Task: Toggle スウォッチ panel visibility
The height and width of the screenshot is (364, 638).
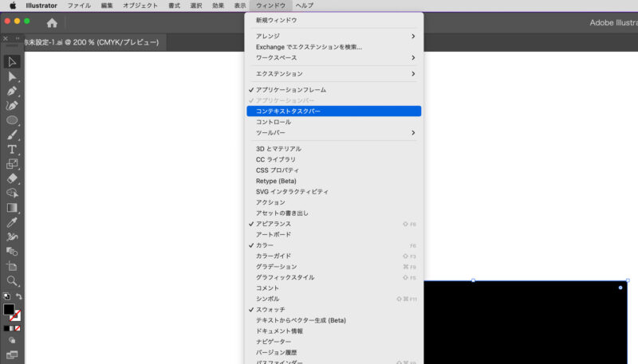Action: point(270,309)
